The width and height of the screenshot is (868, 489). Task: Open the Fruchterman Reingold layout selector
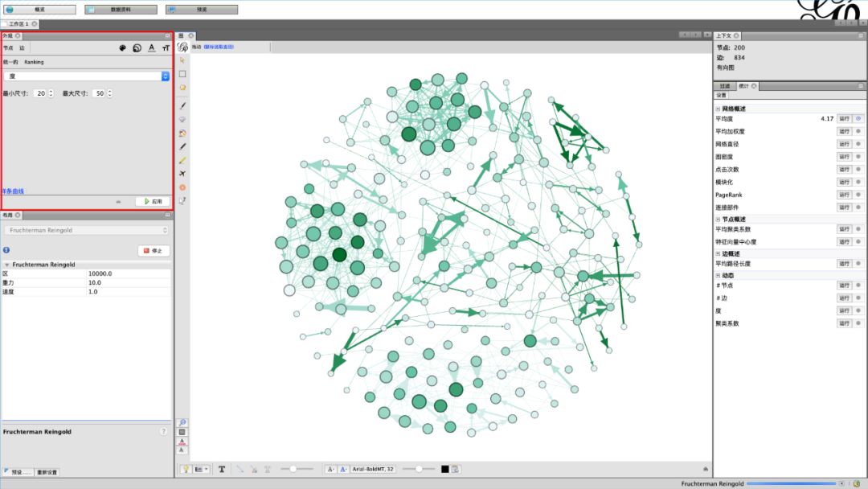tap(86, 229)
